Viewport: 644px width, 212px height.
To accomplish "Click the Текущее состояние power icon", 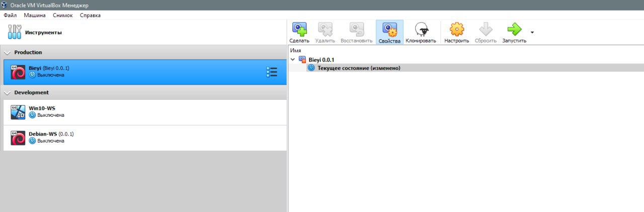I will pos(311,68).
